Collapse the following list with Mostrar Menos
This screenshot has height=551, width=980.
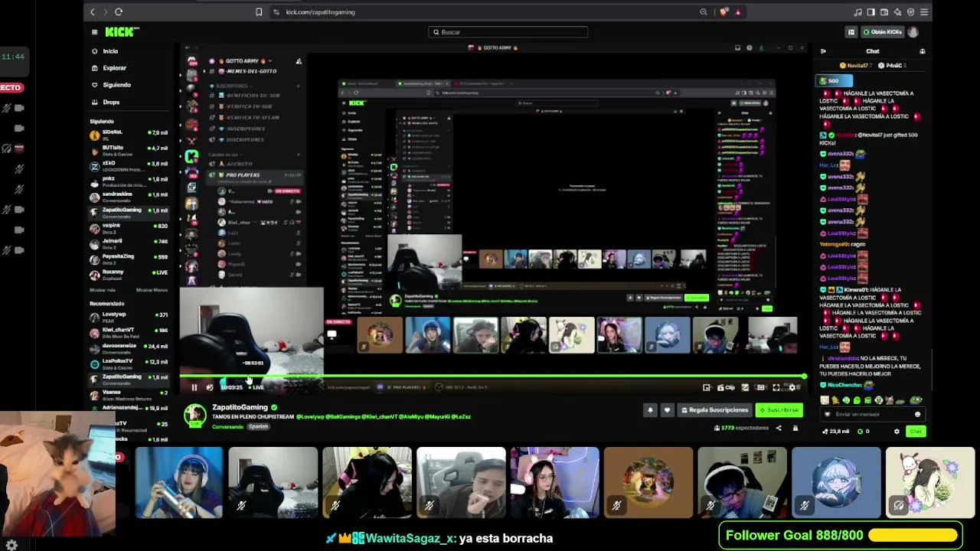(x=152, y=290)
